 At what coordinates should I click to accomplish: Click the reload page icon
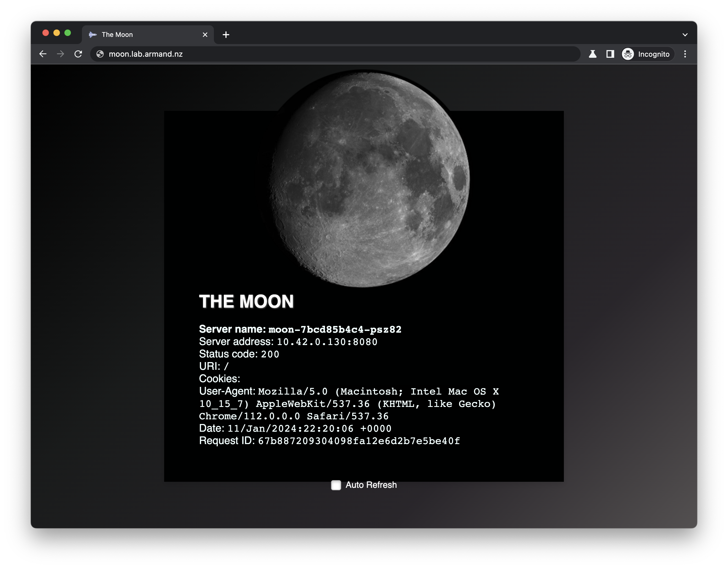click(x=79, y=54)
